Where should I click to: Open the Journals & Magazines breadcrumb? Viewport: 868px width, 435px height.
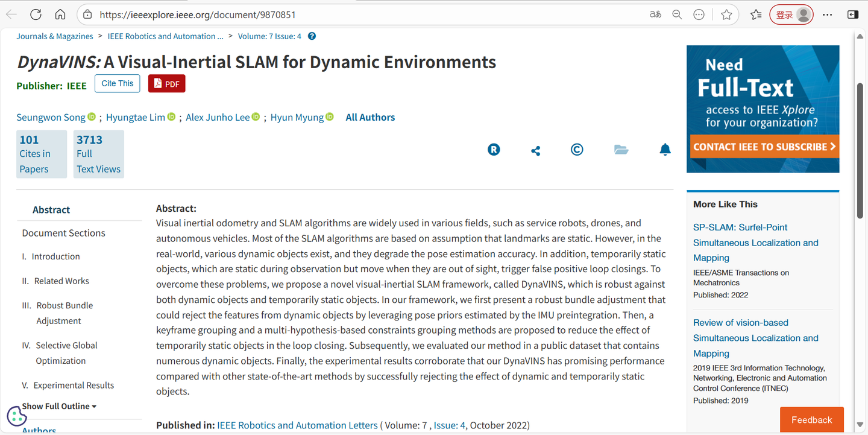tap(55, 36)
